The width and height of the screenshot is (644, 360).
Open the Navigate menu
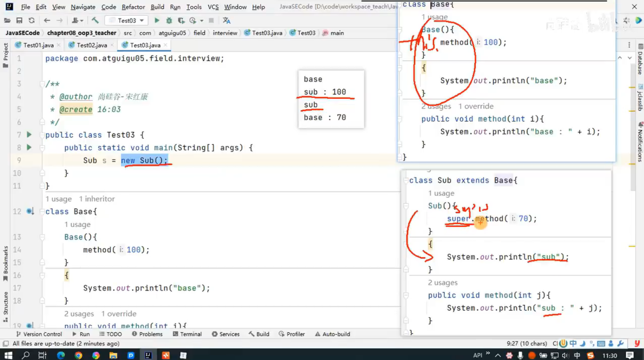click(83, 7)
